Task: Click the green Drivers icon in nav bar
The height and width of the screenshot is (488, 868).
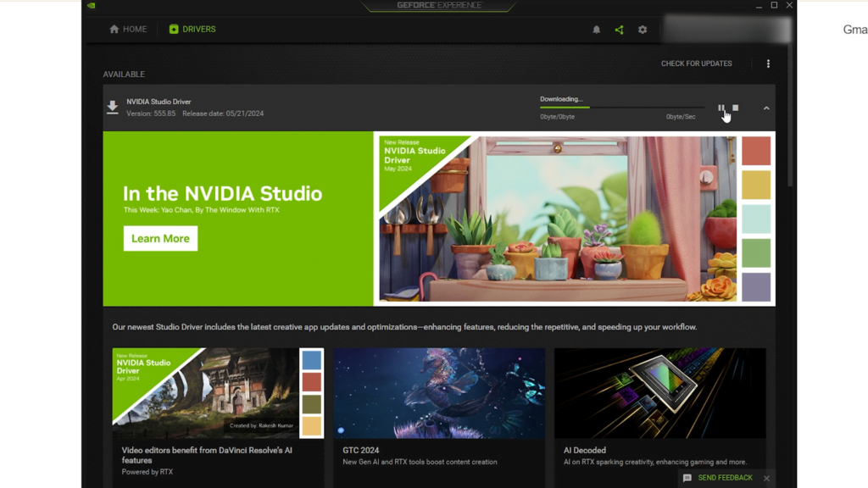Action: pos(174,30)
